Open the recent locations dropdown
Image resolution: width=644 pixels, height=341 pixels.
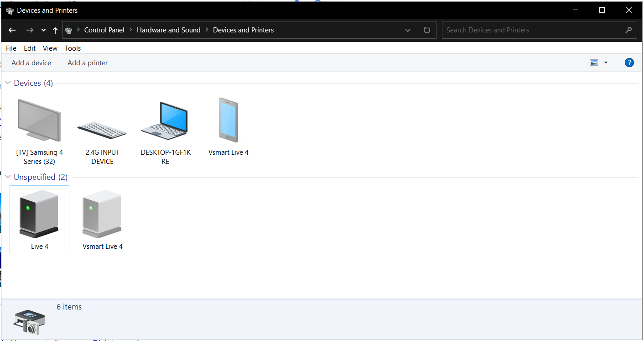click(x=43, y=30)
